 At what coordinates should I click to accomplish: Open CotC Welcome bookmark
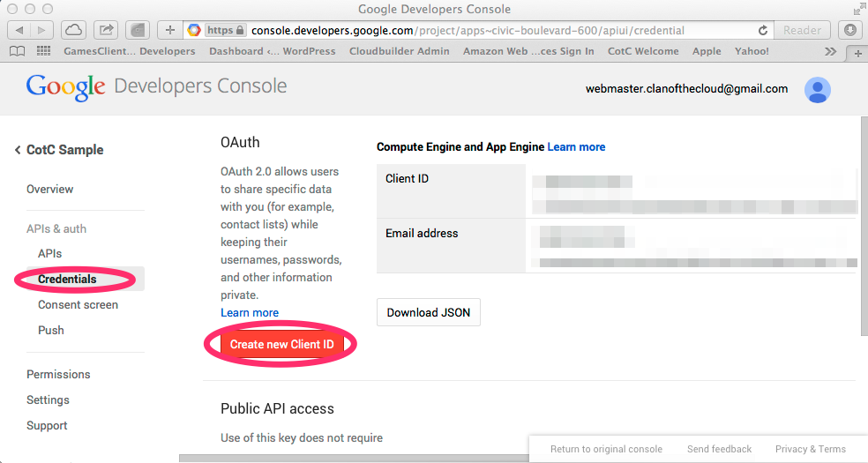[643, 51]
